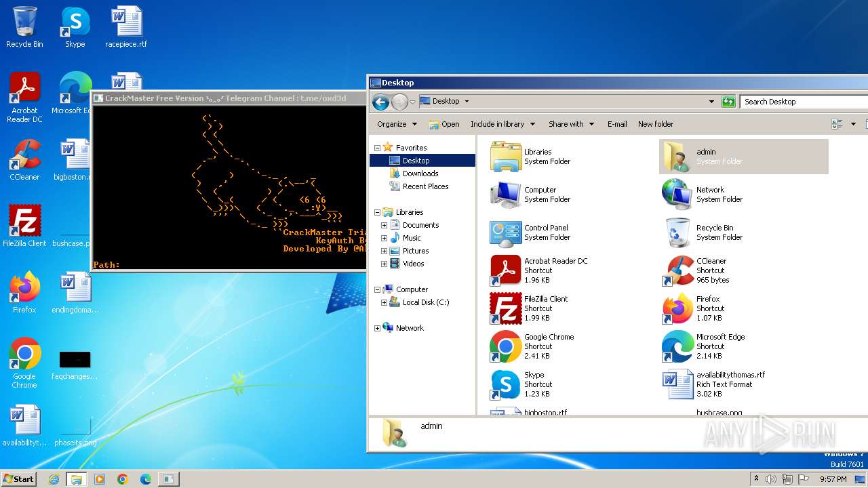Click the taskbar volume icon
Viewport: 868px width, 488px height.
coord(771,479)
